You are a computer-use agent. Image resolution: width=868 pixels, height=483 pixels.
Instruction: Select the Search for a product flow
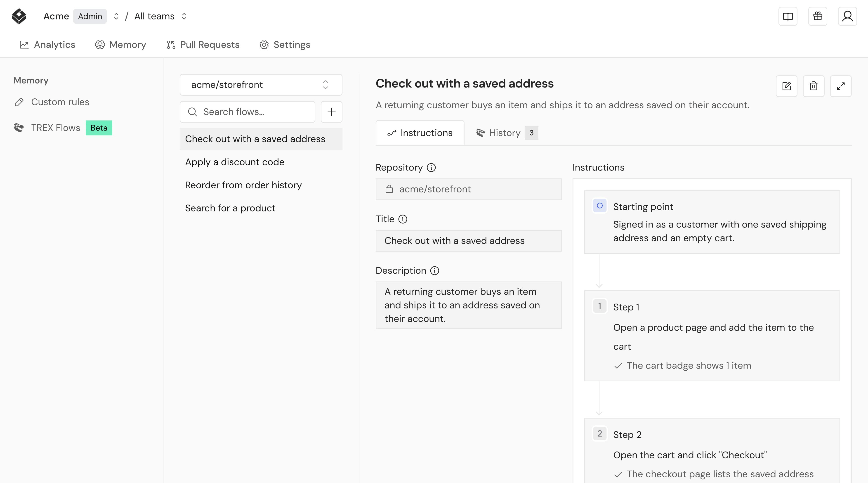(x=261, y=208)
